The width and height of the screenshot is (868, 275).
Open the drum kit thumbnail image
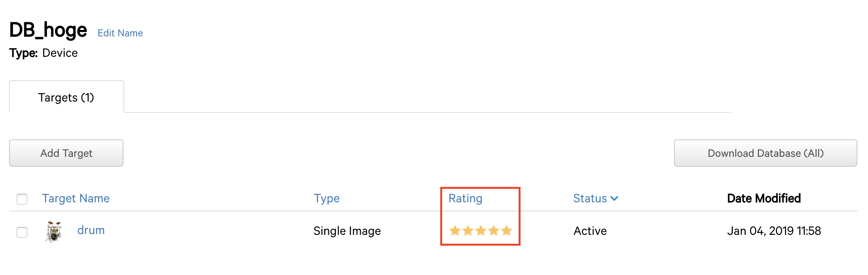coord(54,231)
